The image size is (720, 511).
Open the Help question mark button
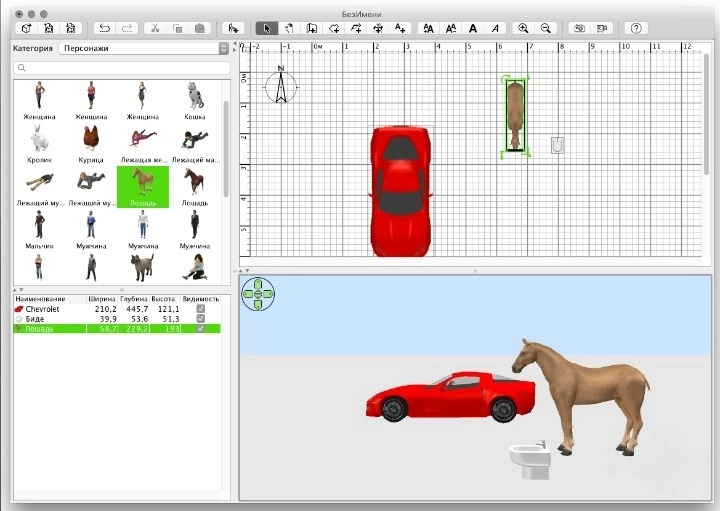636,28
